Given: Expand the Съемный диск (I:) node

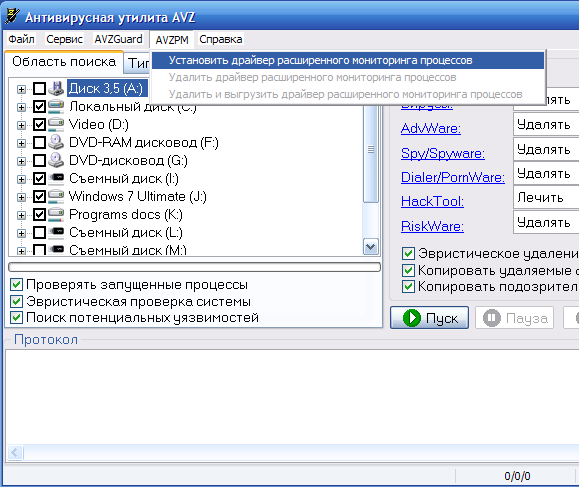Looking at the screenshot, I should point(21,179).
